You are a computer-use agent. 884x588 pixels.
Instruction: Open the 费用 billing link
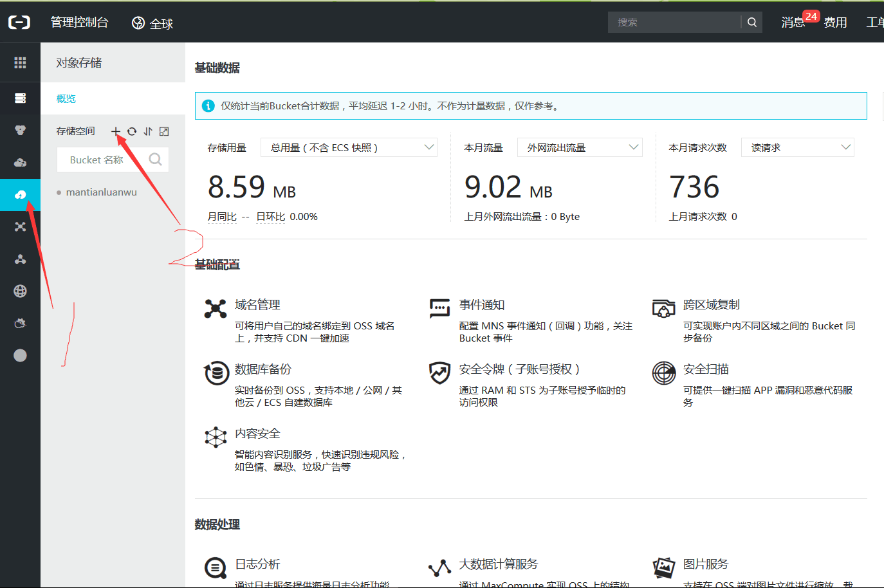(834, 22)
